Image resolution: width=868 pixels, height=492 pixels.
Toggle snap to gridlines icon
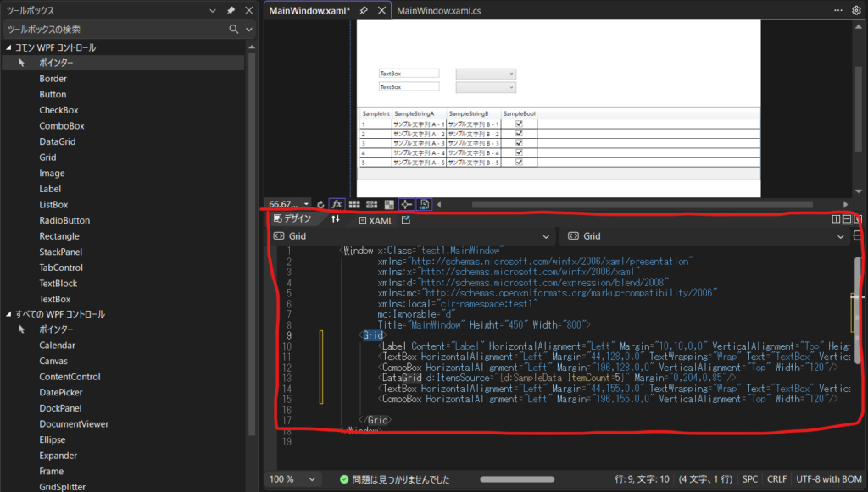370,204
